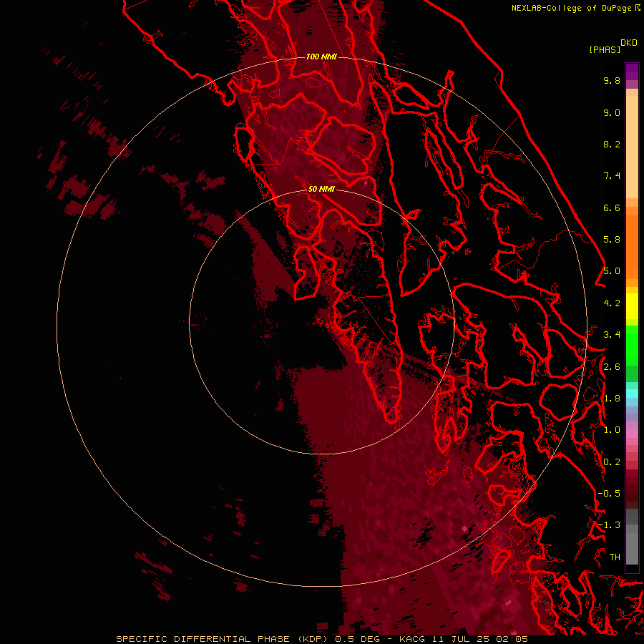Click the -1.3 value on the color scale

click(x=609, y=525)
